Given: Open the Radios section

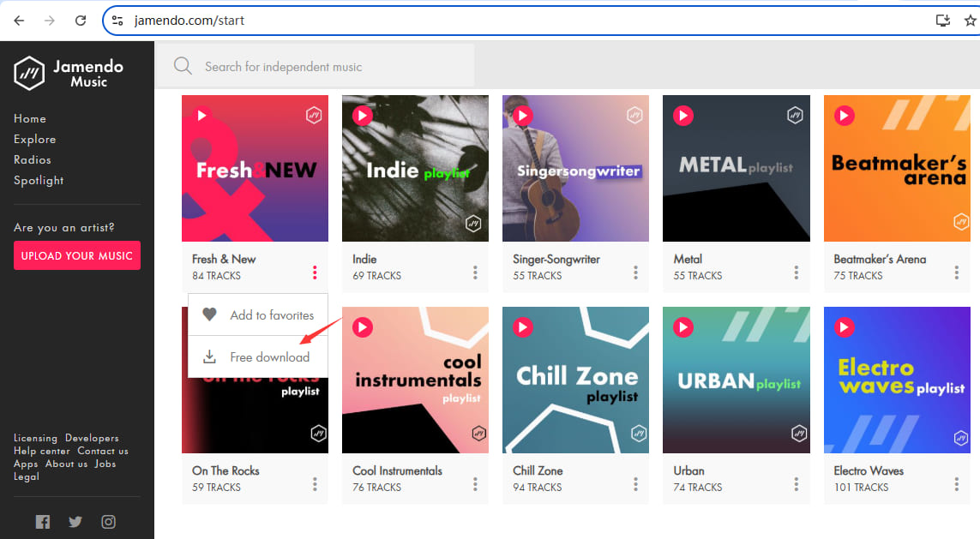Looking at the screenshot, I should (33, 160).
